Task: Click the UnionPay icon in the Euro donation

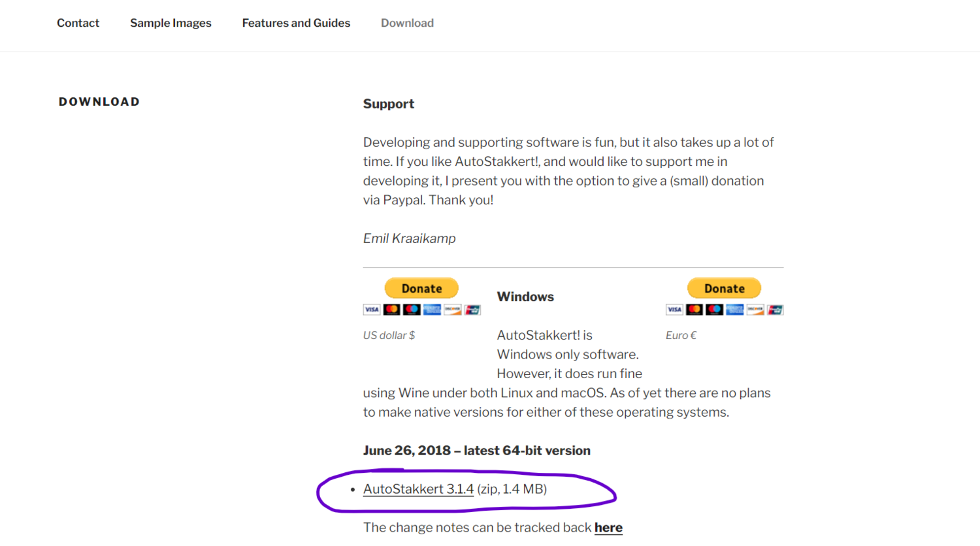Action: [x=776, y=310]
